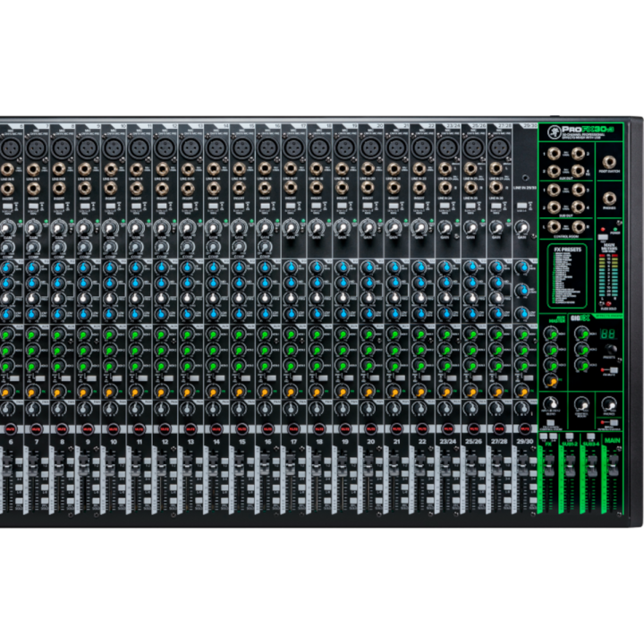Viewport: 644px width, 644px height.
Task: Mute stereo channel 23/24
Action: pyautogui.click(x=448, y=428)
